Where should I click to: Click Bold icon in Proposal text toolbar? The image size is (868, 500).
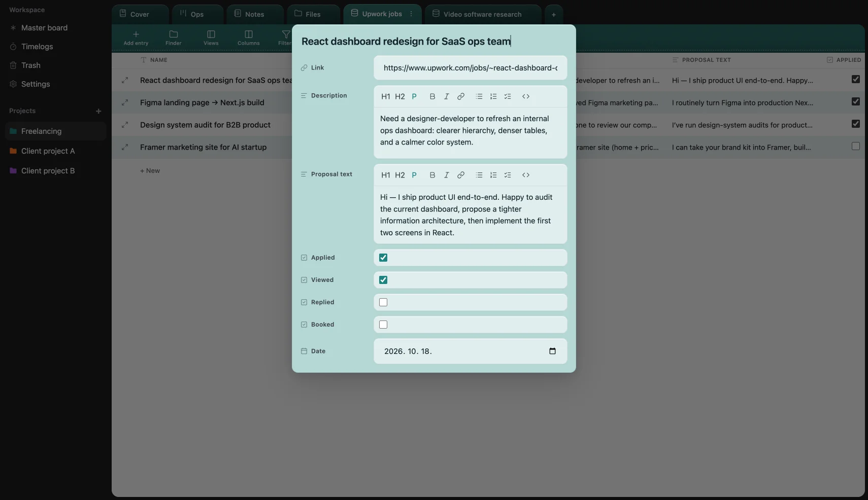click(x=432, y=175)
